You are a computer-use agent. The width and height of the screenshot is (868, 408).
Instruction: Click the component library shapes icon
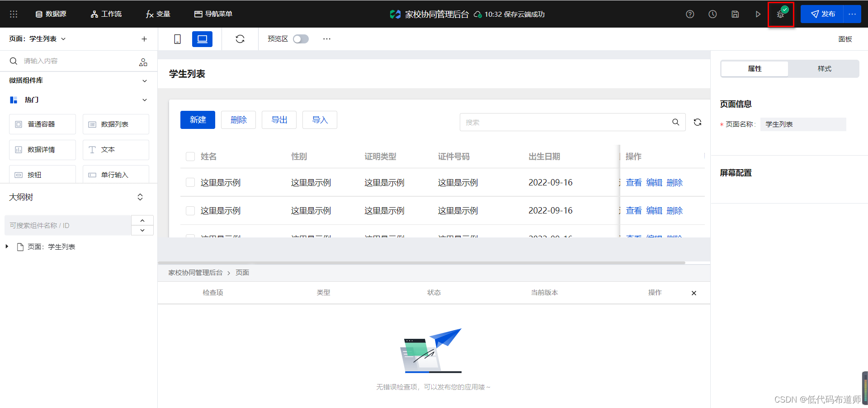pyautogui.click(x=143, y=62)
